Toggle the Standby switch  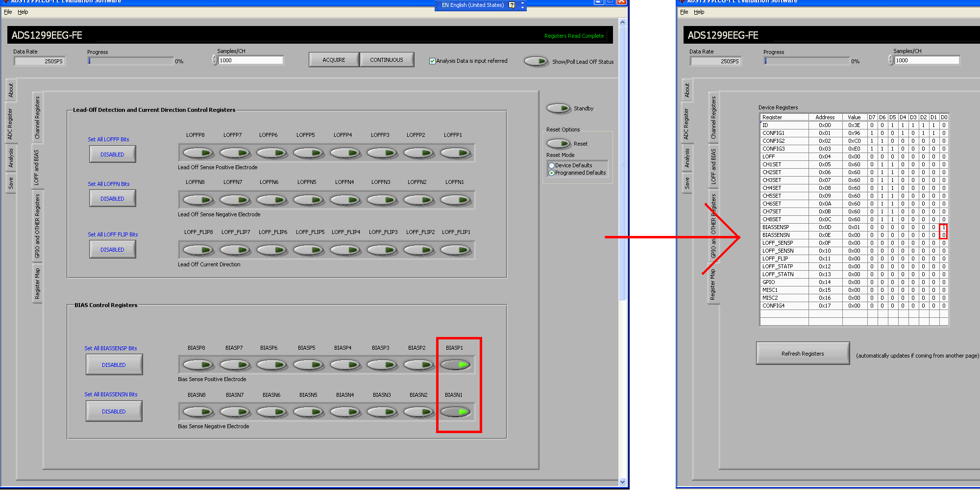pos(559,108)
